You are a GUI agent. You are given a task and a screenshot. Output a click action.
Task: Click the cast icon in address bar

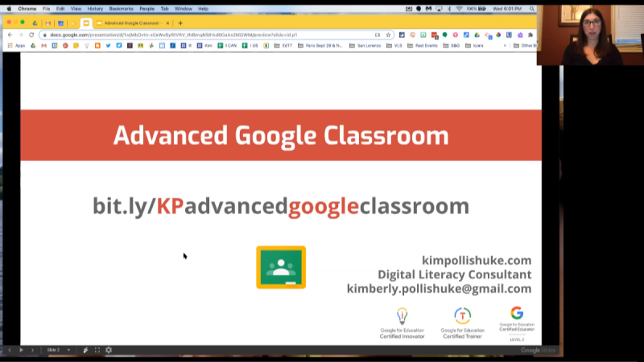click(378, 35)
